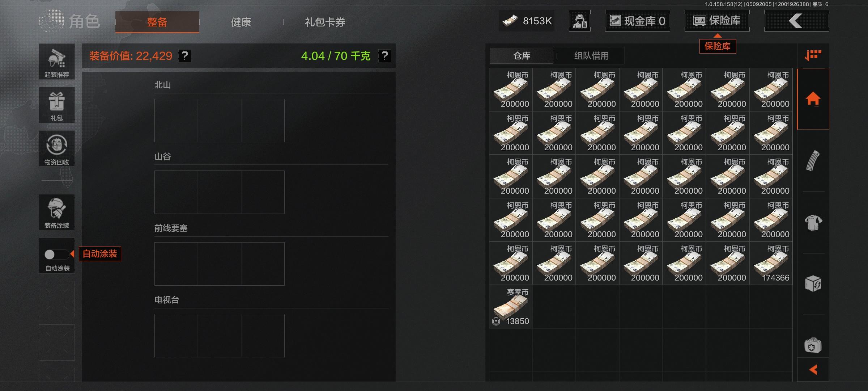Screen dimensions: 868x391
Task: Switch to the 健康 tab
Action: tap(241, 22)
